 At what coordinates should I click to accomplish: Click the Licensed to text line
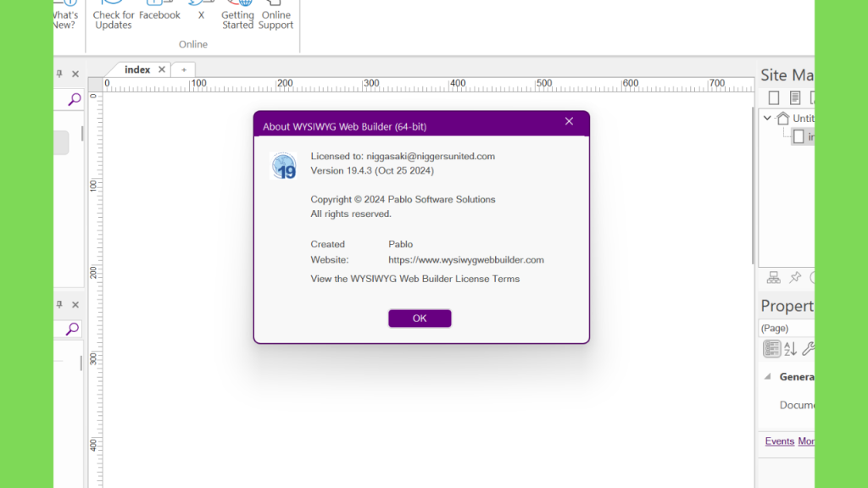403,156
